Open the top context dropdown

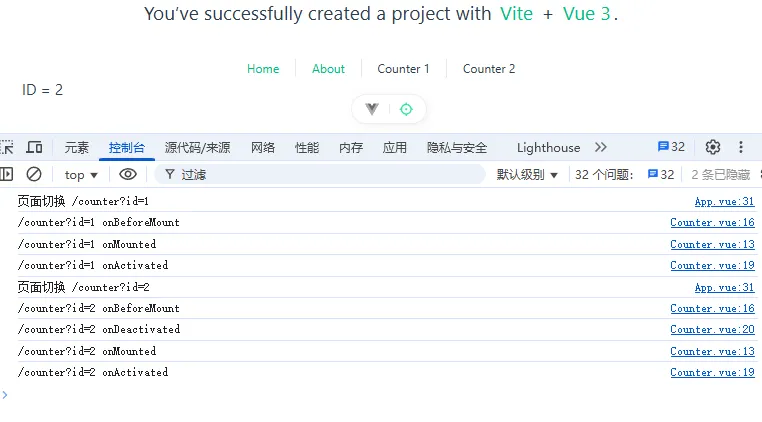81,175
